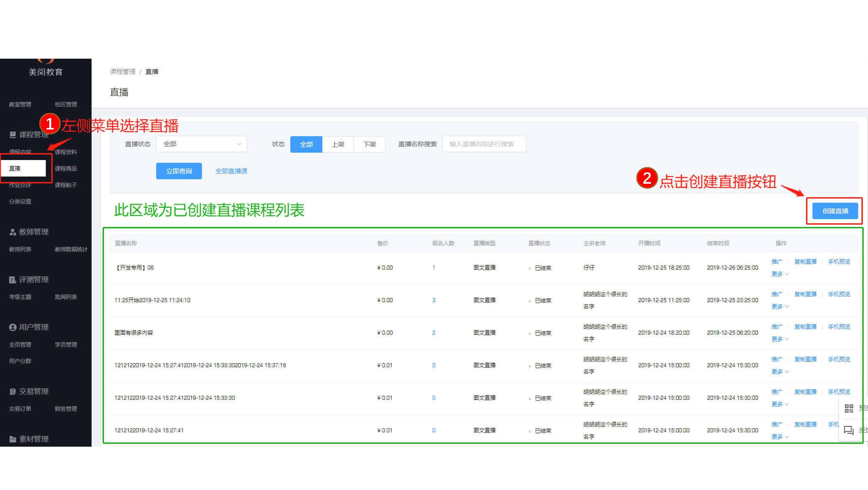Click 手机预览 for 里面有很多内容 row
The width and height of the screenshot is (868, 490).
[839, 327]
